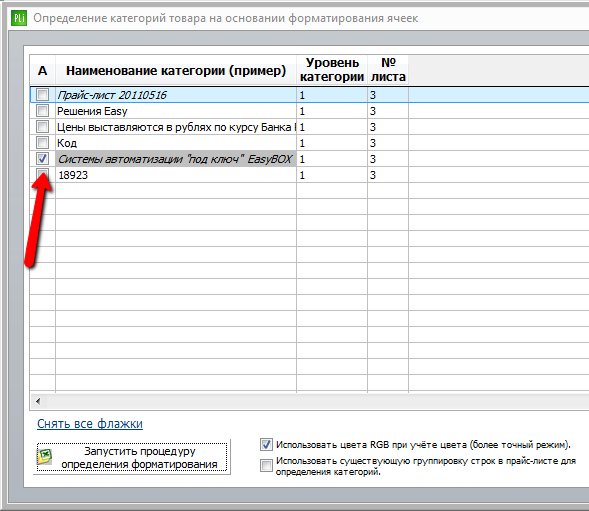
Task: Click the Excel icon on the run procedure button
Action: click(45, 457)
